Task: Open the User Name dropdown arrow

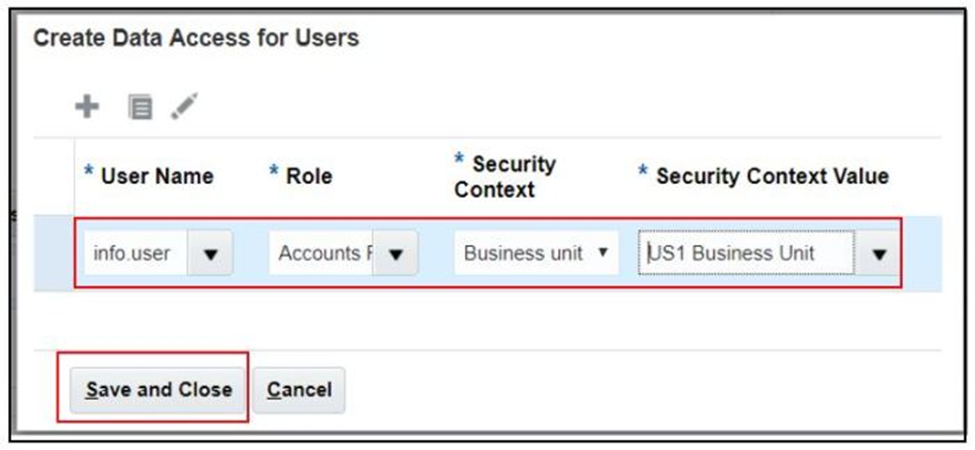Action: [210, 253]
